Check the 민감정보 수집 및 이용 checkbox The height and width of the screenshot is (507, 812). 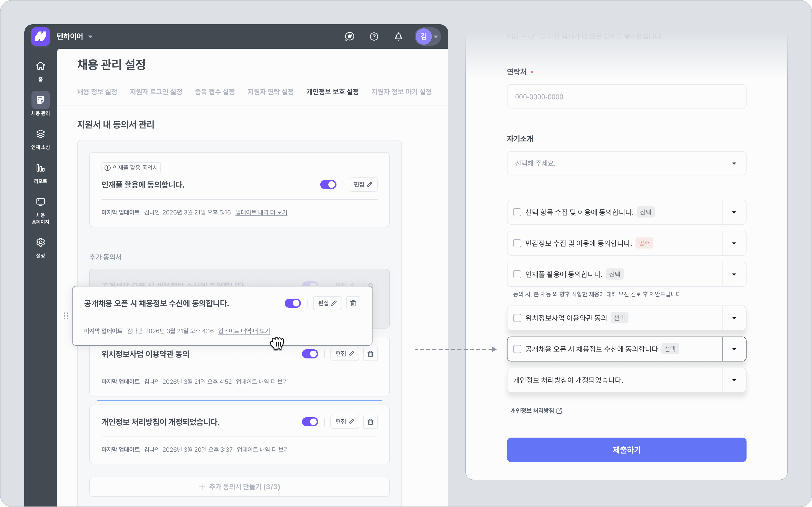[x=517, y=243]
